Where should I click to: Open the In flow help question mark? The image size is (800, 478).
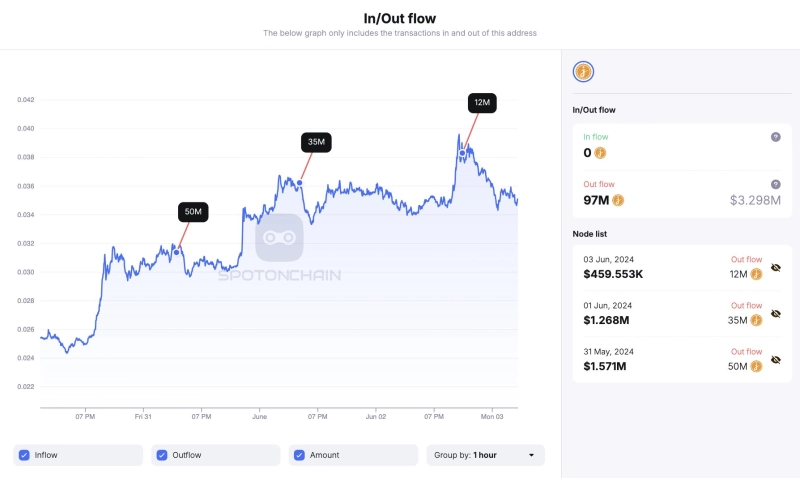click(776, 137)
